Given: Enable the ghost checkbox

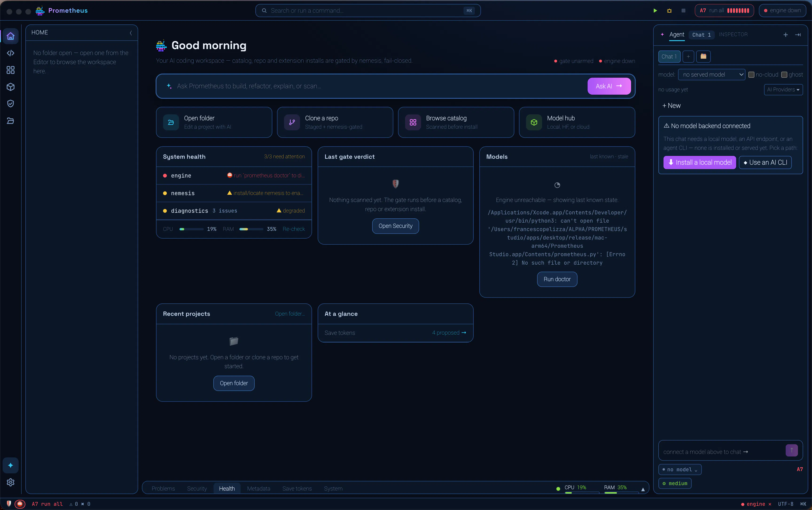Looking at the screenshot, I should coord(784,74).
